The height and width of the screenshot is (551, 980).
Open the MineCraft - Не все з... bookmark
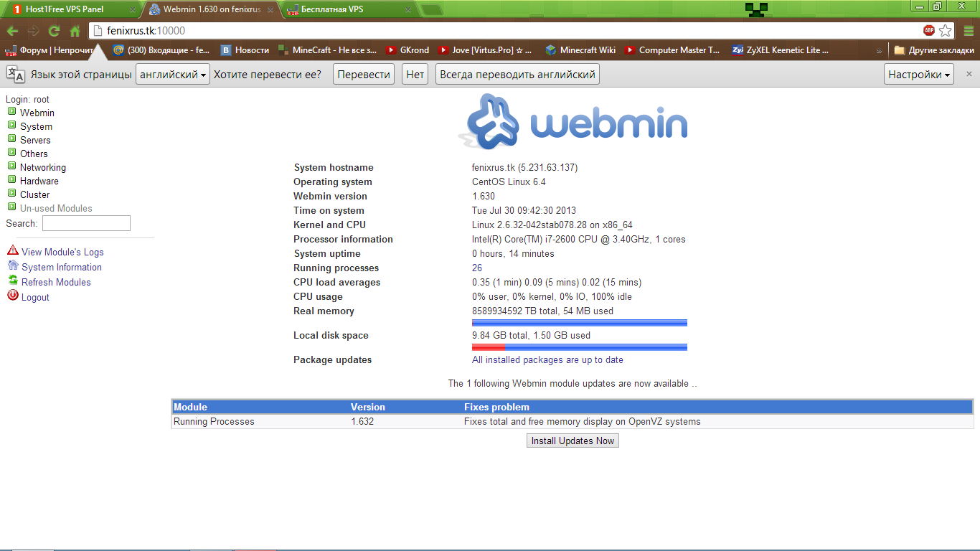327,50
